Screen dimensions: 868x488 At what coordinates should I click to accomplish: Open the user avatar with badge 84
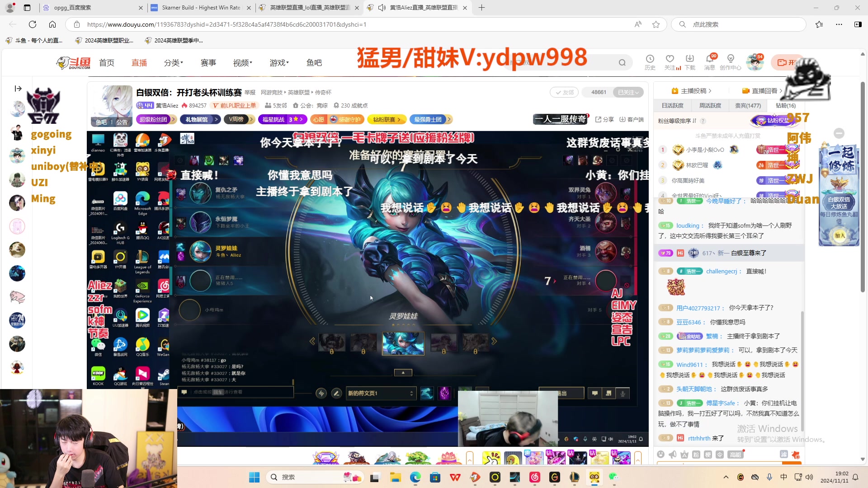point(755,62)
